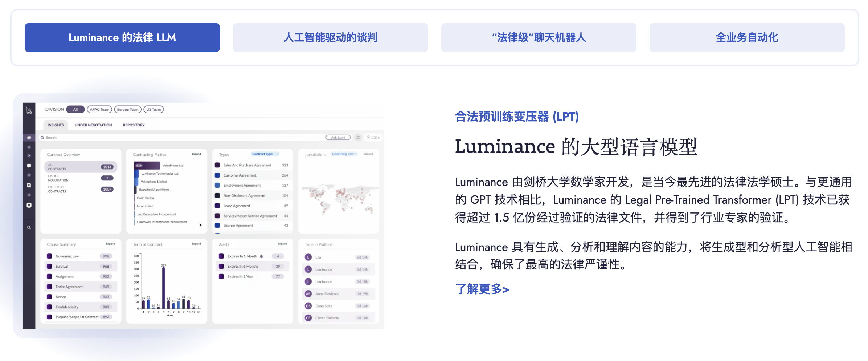868x361 pixels.
Task: Click the Governing Law purple swatch
Action: (x=49, y=256)
